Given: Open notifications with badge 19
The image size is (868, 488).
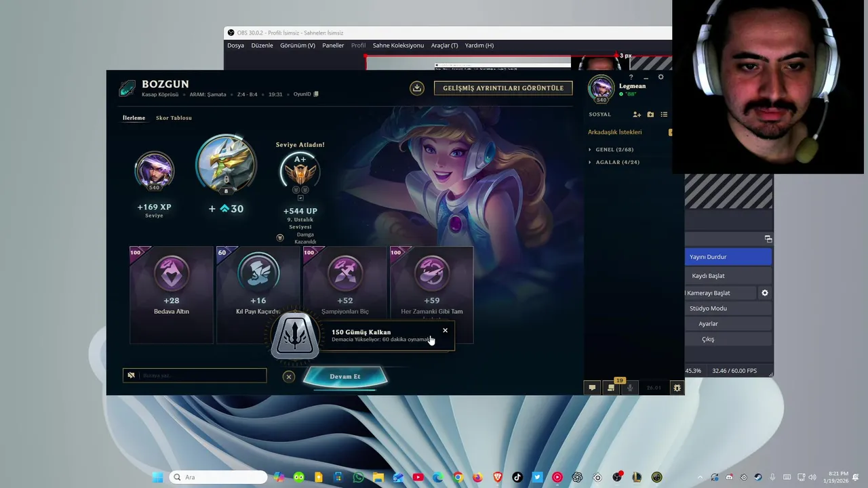Looking at the screenshot, I should [611, 388].
